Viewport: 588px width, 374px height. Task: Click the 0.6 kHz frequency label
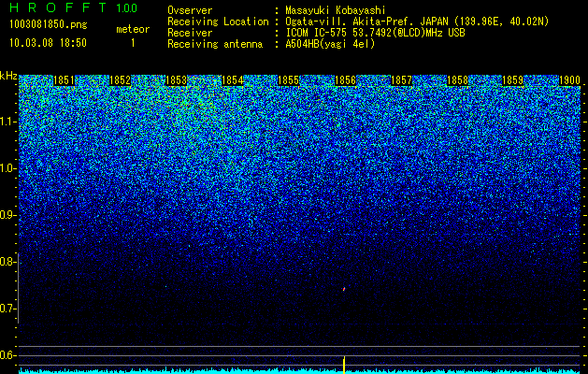[x=7, y=355]
